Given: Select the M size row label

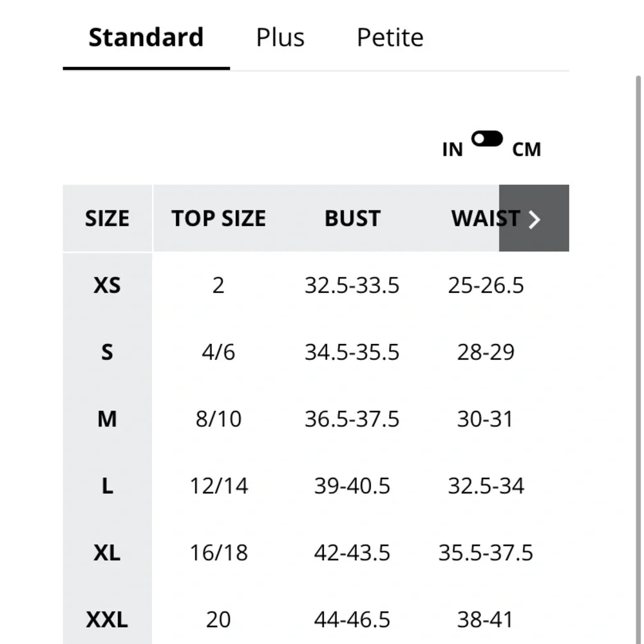Looking at the screenshot, I should pyautogui.click(x=107, y=419).
